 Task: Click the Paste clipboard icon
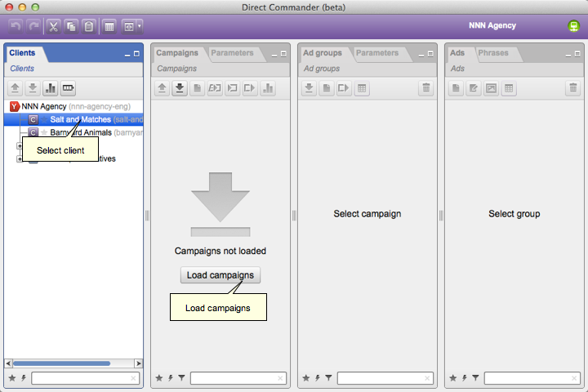pyautogui.click(x=89, y=27)
